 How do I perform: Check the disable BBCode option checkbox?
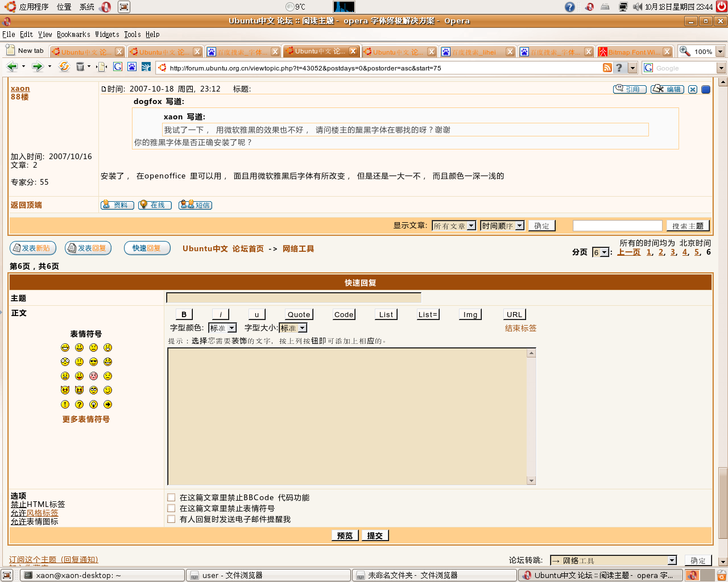[x=171, y=497]
